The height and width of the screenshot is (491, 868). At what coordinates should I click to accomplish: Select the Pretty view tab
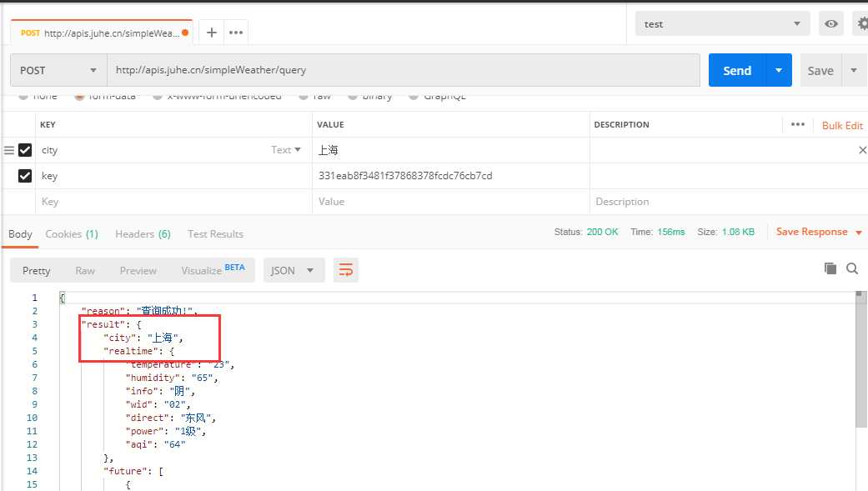[37, 271]
